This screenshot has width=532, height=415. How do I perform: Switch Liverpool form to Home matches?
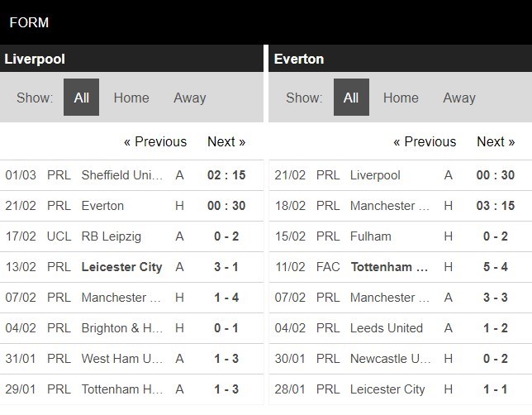pos(131,98)
